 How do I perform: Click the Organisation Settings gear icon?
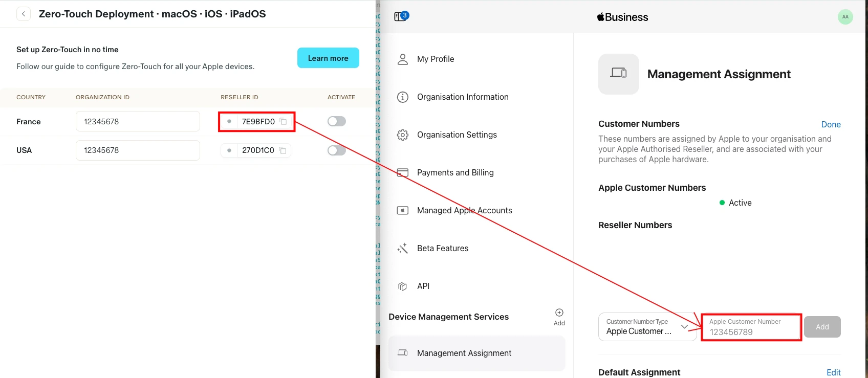pos(403,135)
